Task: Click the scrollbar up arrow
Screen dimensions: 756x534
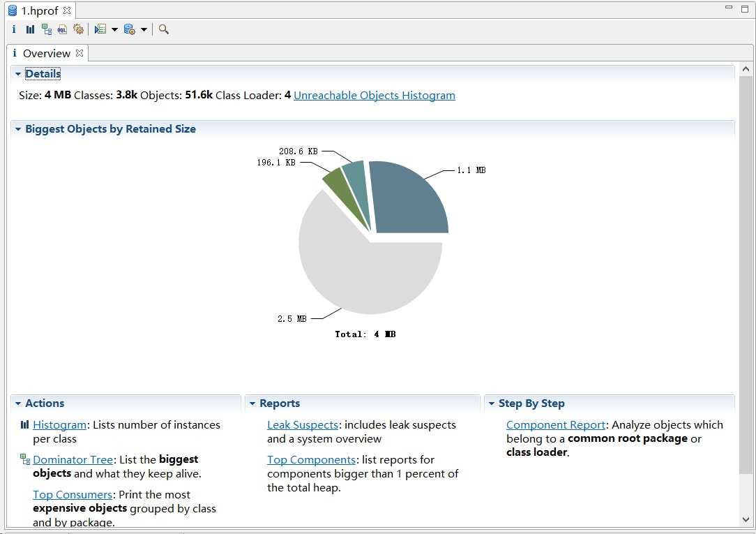Action: click(746, 69)
